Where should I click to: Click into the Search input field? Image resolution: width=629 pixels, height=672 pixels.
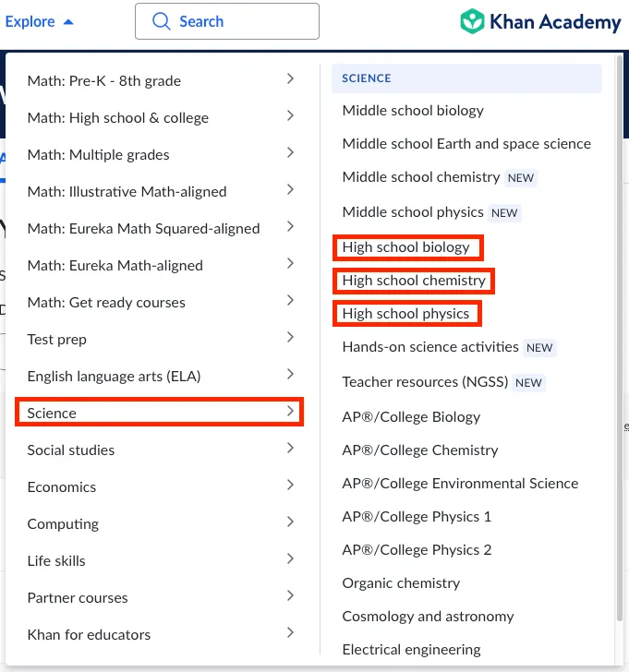[240, 21]
